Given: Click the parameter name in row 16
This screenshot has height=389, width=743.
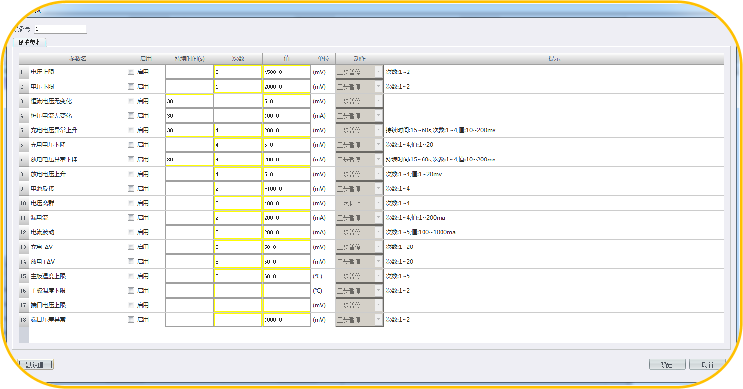Looking at the screenshot, I should tap(48, 290).
